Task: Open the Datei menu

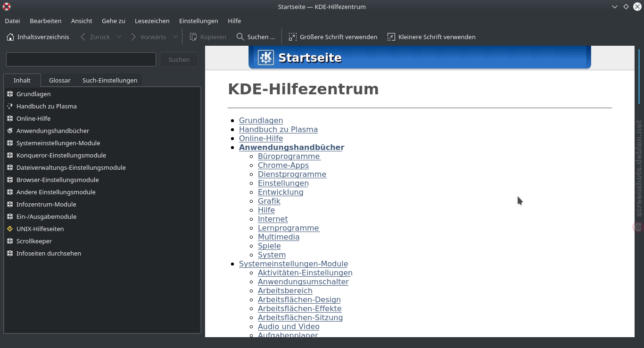Action: pos(12,21)
